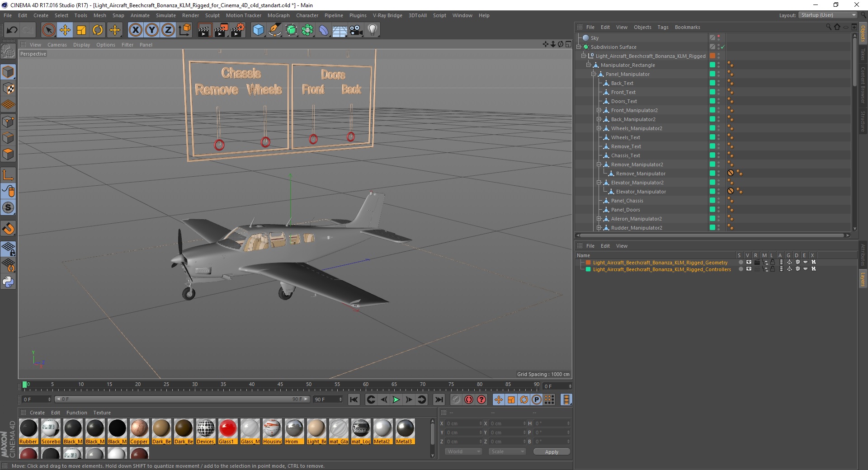Select Rigged_Geometry layer name
The width and height of the screenshot is (868, 470).
point(660,263)
